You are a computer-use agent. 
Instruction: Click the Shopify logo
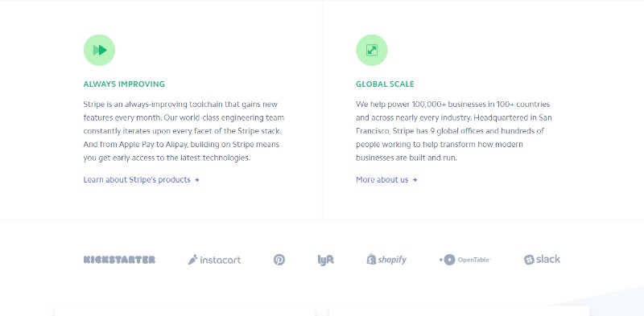[x=386, y=260]
